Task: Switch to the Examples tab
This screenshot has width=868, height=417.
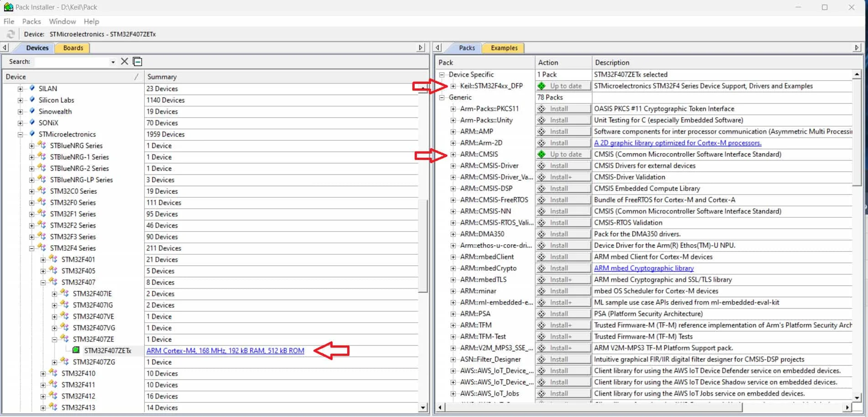Action: point(504,48)
